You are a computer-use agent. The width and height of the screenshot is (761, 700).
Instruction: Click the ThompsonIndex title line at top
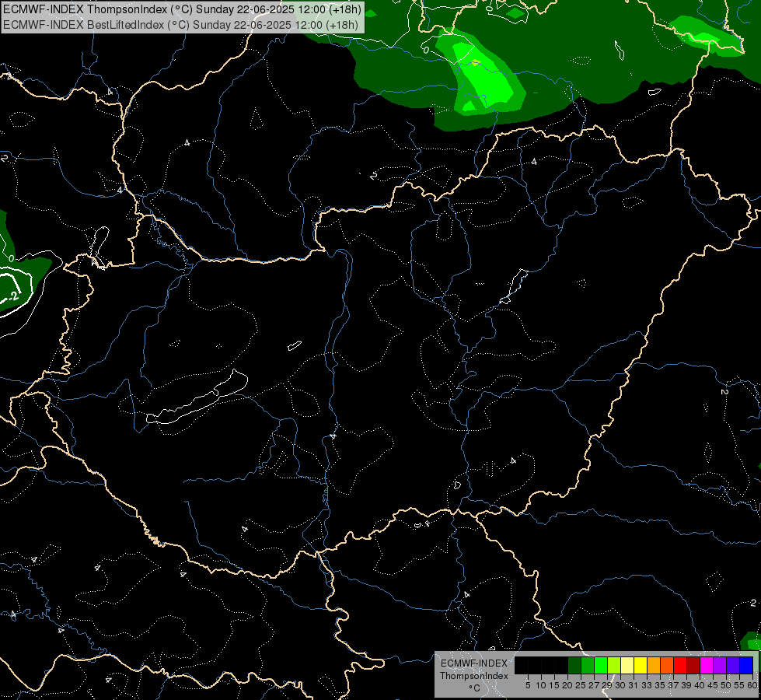click(x=182, y=9)
